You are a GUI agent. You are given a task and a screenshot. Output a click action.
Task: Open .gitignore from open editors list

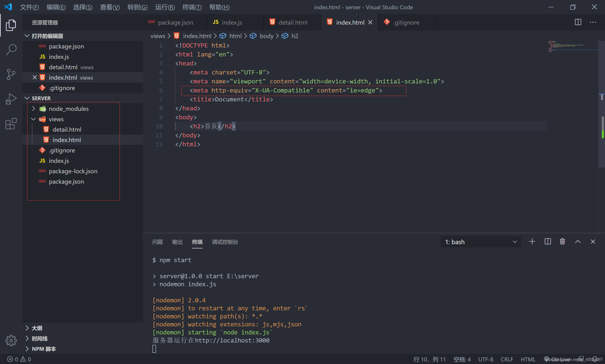pos(83,88)
